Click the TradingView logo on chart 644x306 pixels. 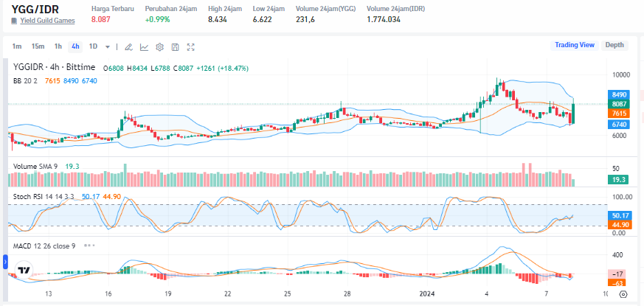pos(24,271)
